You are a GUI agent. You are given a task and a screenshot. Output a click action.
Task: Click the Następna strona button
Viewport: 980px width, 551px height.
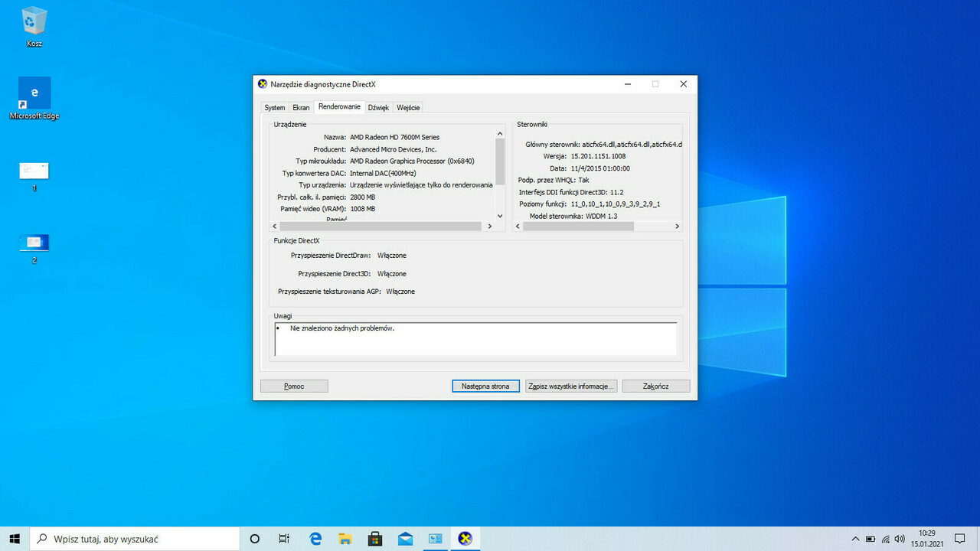[485, 386]
